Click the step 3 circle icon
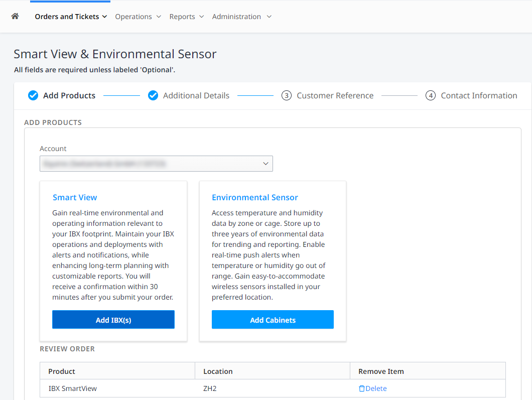The height and width of the screenshot is (400, 532). tap(287, 96)
